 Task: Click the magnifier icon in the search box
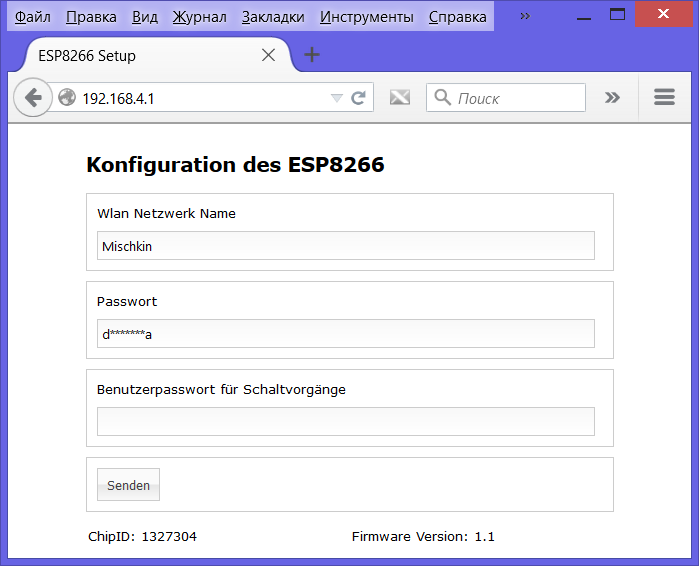442,98
